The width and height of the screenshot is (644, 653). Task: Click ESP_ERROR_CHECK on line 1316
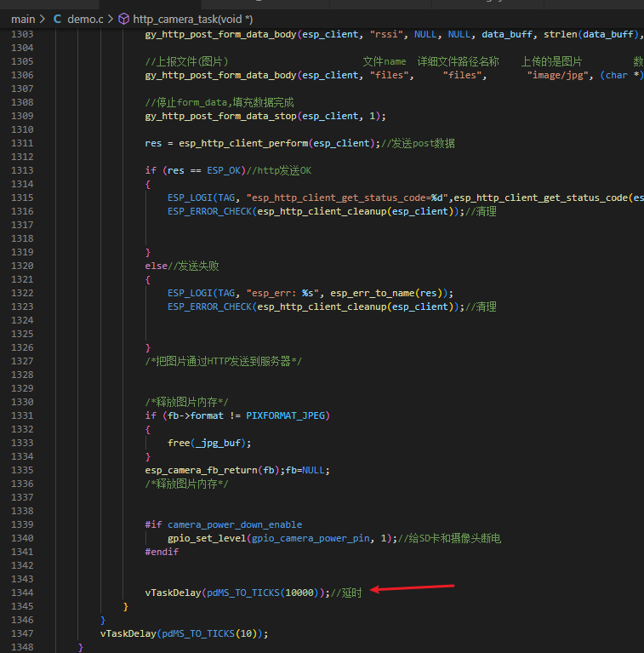[209, 211]
